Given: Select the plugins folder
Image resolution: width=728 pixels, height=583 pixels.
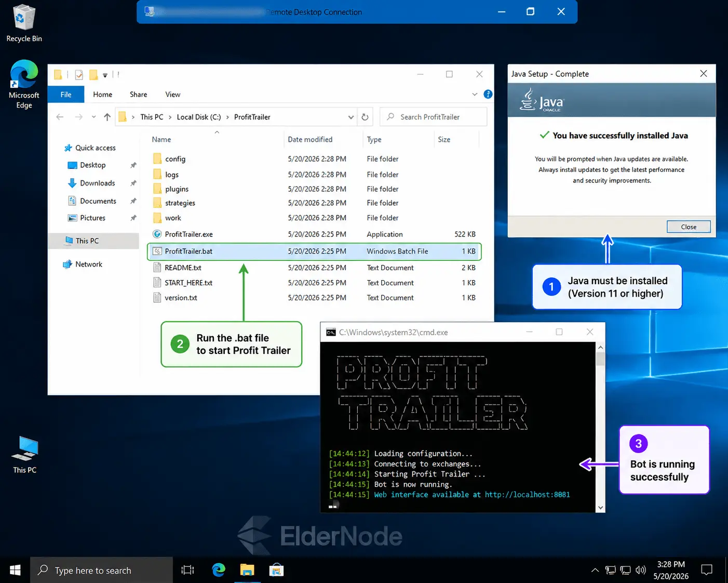Looking at the screenshot, I should 177,189.
